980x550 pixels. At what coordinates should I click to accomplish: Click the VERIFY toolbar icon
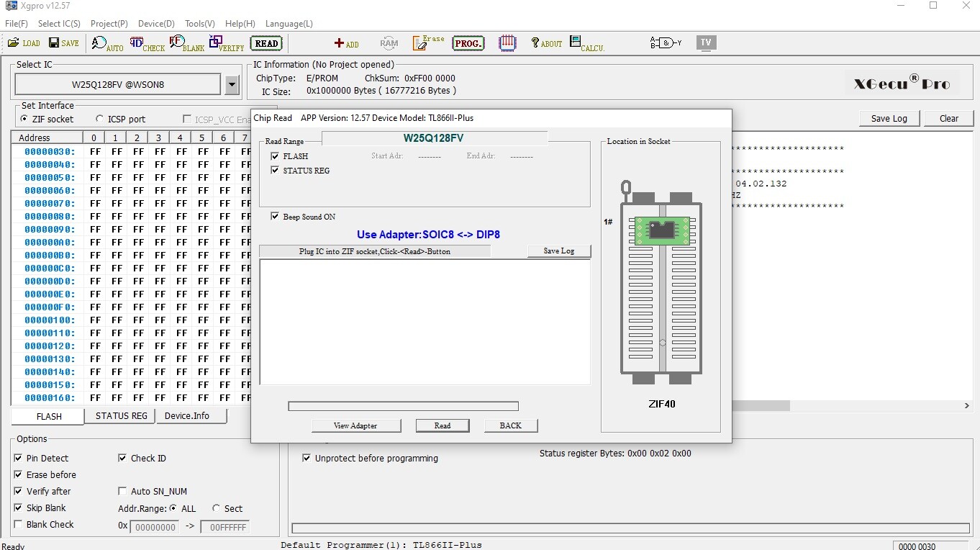coord(226,44)
